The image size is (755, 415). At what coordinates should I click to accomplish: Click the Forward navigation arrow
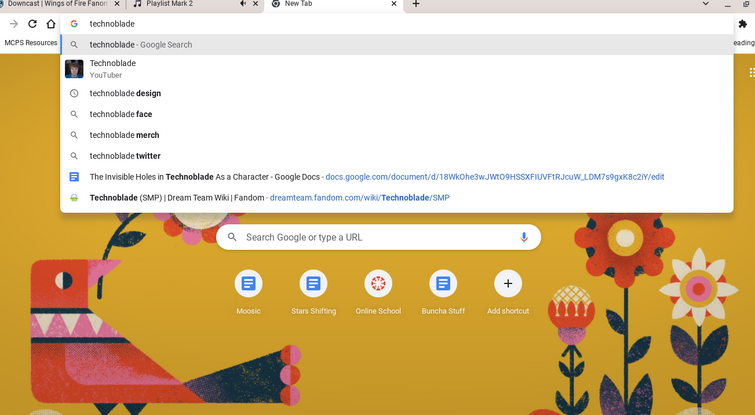(x=14, y=24)
